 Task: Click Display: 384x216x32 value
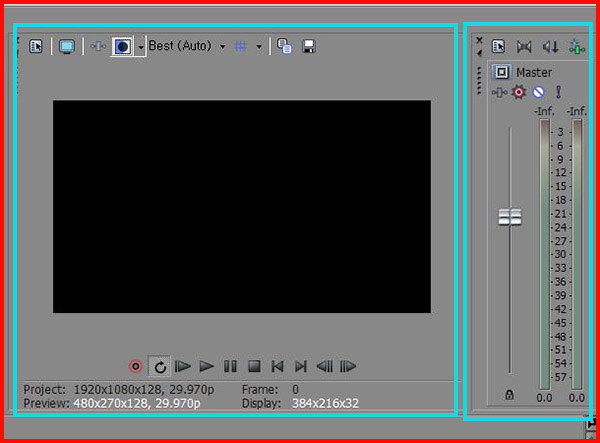click(325, 403)
